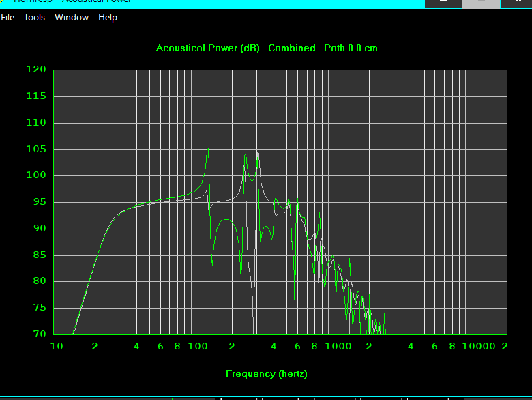
Task: Click the 70 value on the dB axis
Action: (x=40, y=334)
